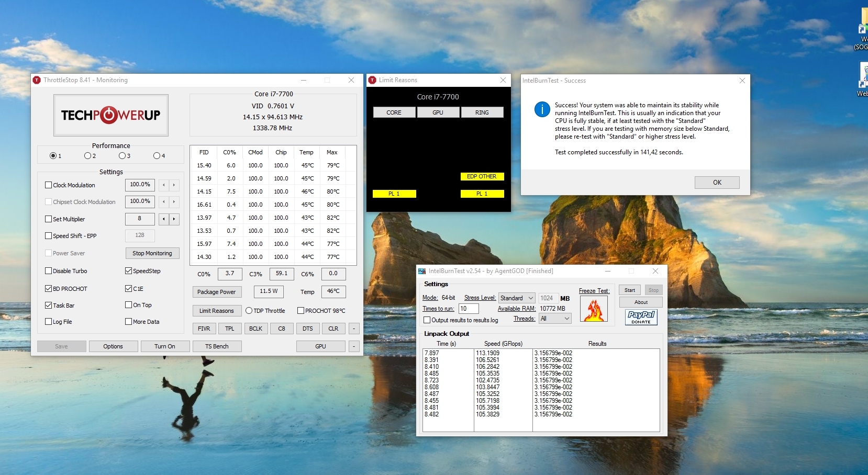
Task: Select the TDP Throttle radio button
Action: click(x=249, y=311)
